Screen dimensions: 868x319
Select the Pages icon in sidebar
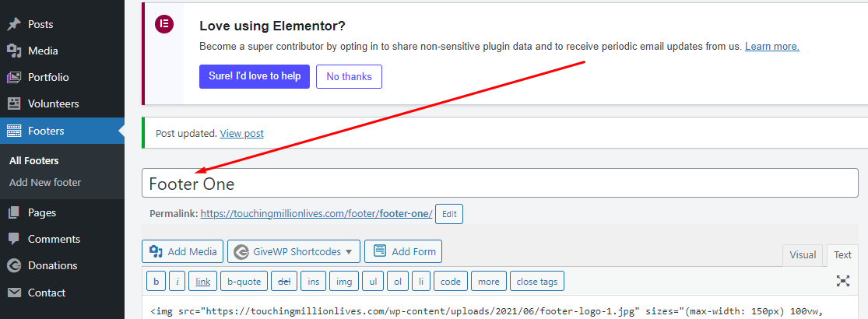pos(14,213)
